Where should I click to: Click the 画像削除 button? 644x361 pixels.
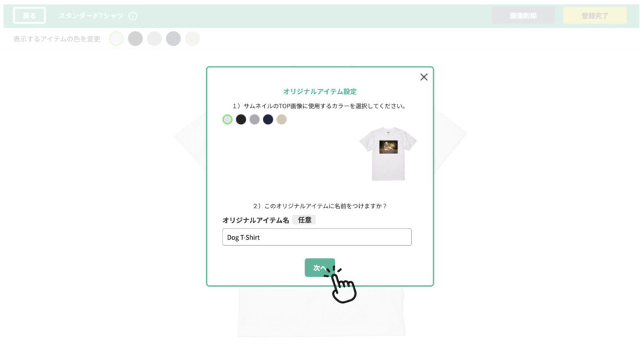(523, 16)
